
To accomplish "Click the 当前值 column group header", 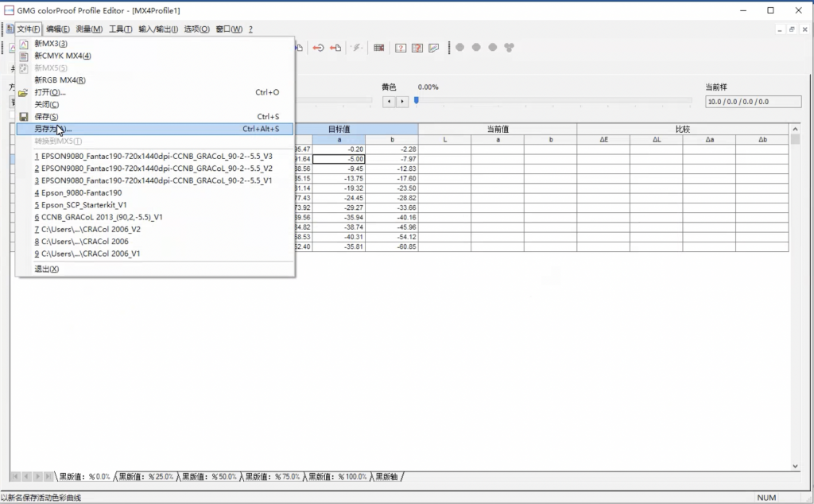I will 498,130.
